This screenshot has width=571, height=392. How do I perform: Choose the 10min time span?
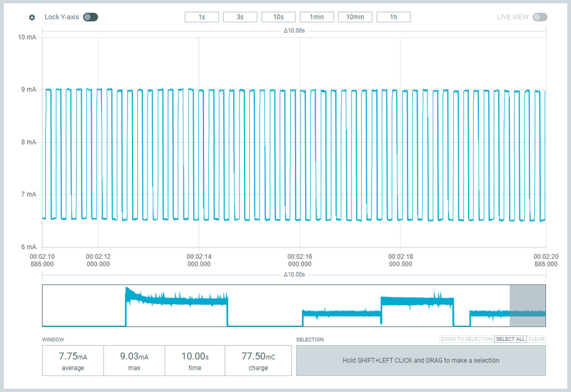point(355,17)
